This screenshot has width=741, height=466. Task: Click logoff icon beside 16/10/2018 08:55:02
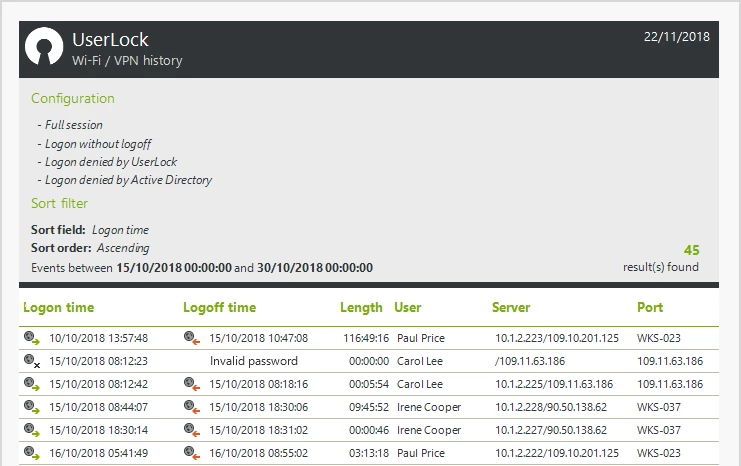click(191, 454)
